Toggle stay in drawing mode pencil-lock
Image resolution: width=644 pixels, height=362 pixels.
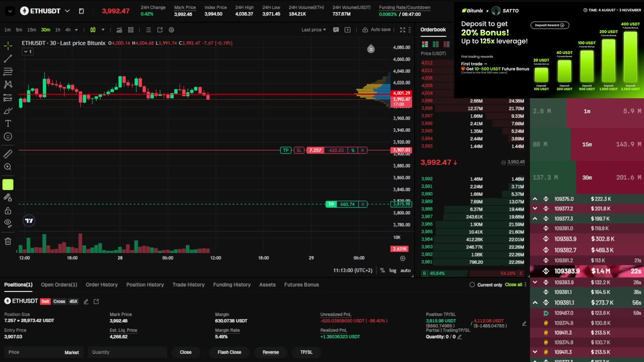[x=8, y=198]
